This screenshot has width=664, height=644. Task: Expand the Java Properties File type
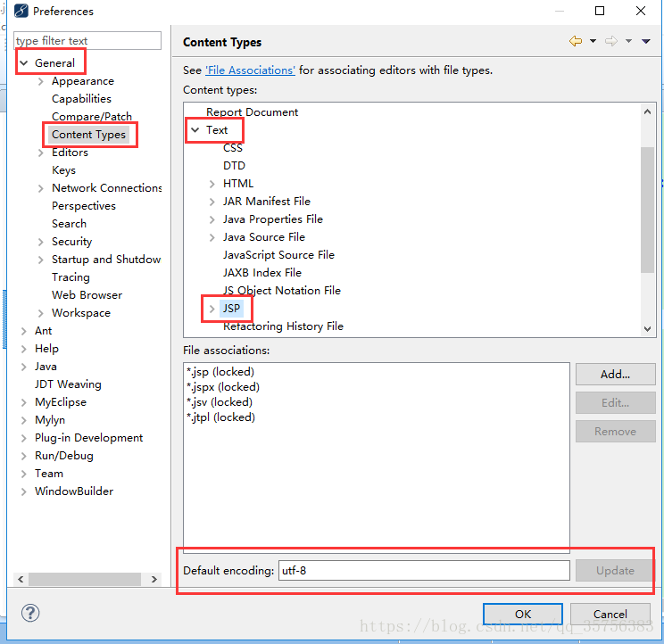coord(212,219)
